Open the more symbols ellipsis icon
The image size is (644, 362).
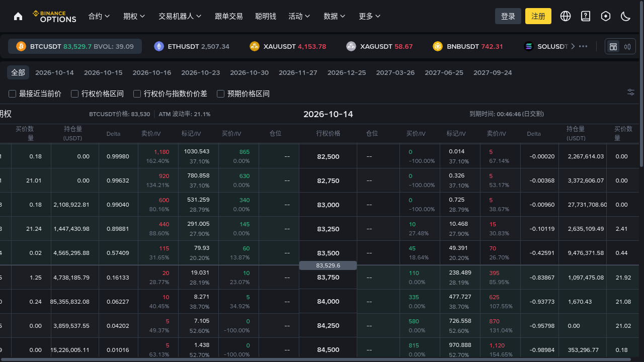[583, 46]
